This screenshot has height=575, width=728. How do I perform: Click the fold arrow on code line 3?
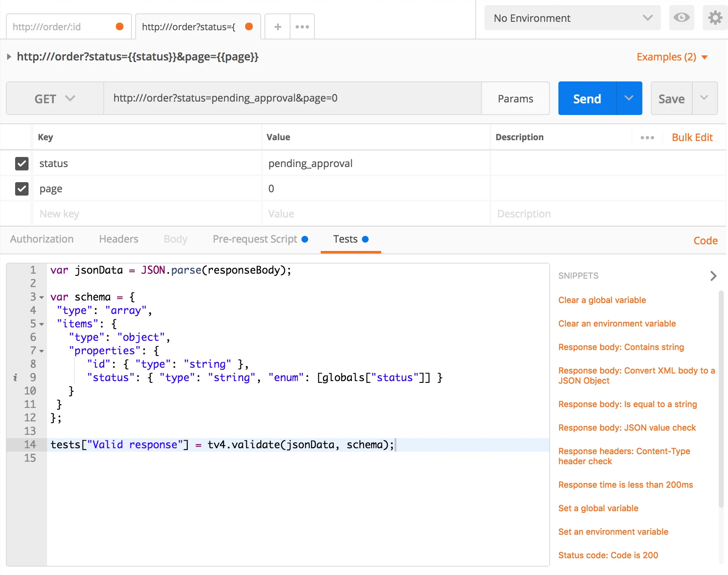(42, 298)
